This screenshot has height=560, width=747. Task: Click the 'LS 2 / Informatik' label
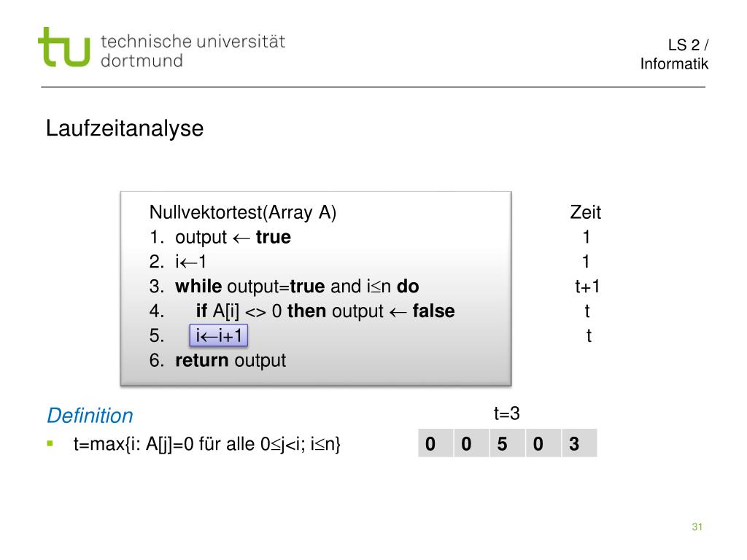click(x=673, y=54)
